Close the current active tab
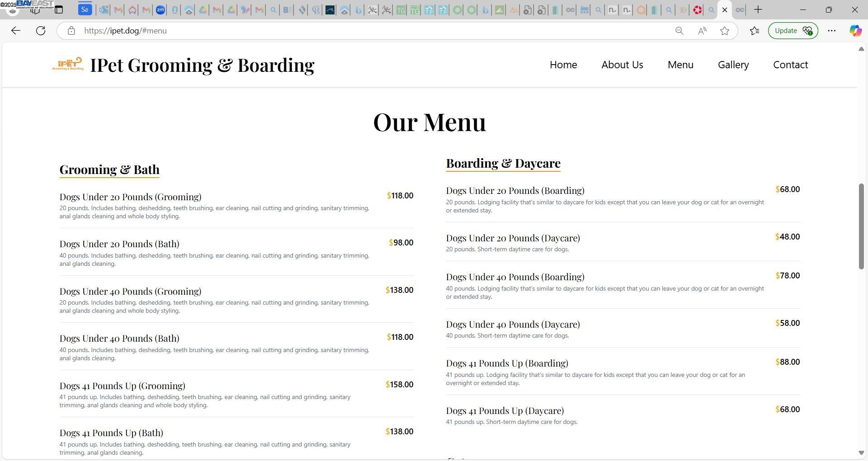Screen dimensions: 868x461 coord(725,10)
